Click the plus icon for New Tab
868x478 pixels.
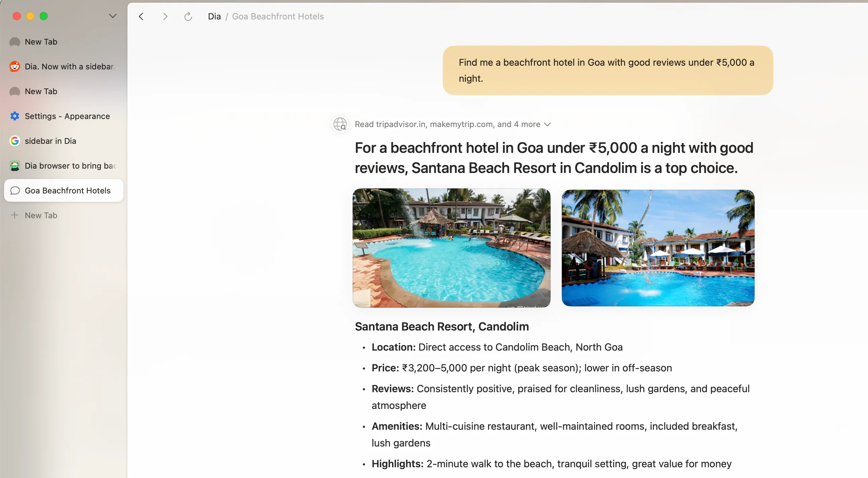(x=14, y=215)
